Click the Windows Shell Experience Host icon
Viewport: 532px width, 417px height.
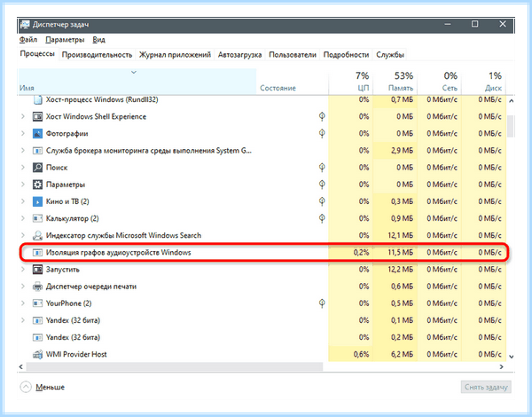pos(37,116)
